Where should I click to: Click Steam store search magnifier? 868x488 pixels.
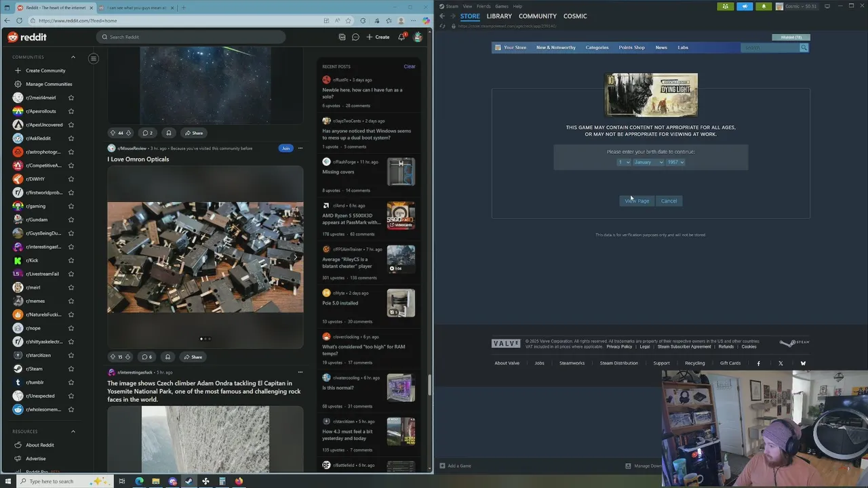(804, 47)
